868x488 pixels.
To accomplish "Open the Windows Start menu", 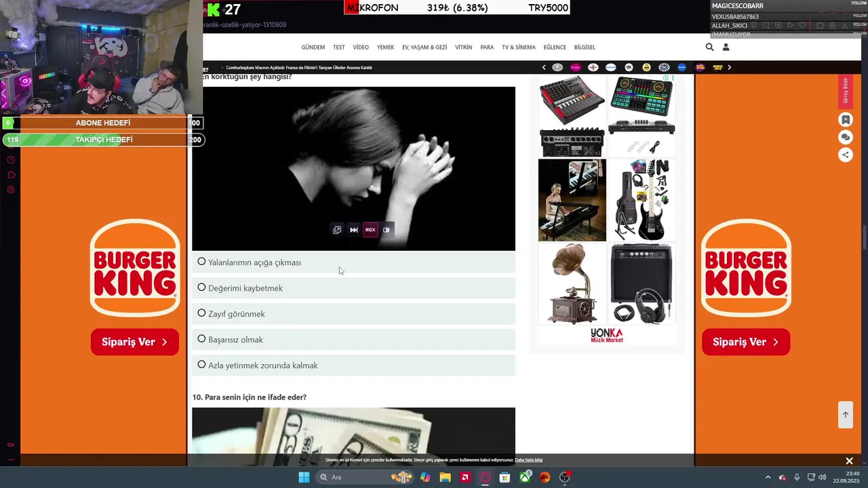I will 304,477.
